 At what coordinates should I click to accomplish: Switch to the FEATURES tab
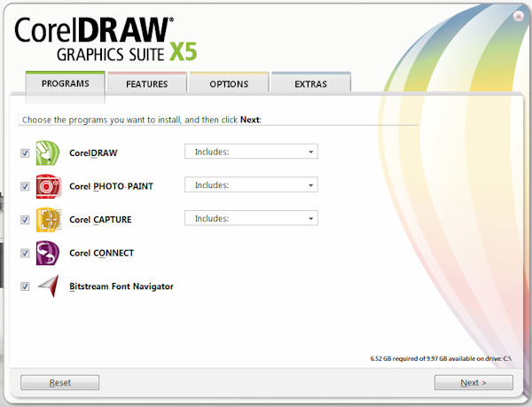[147, 84]
